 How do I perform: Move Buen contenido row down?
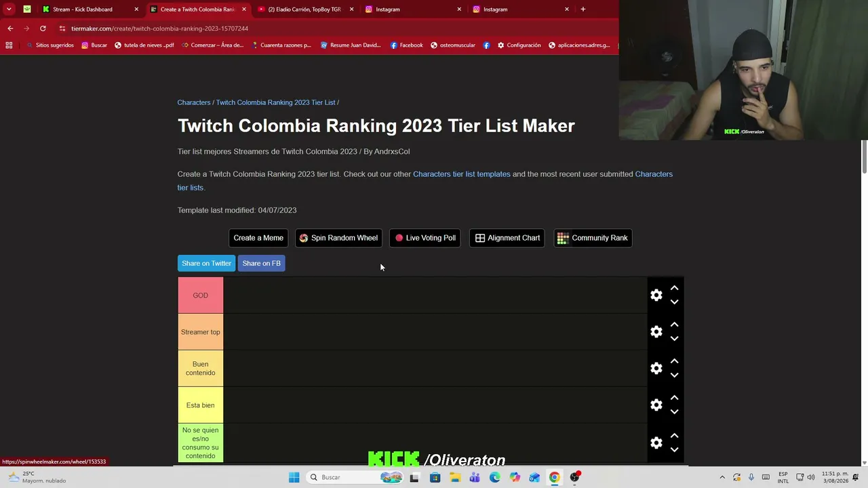(x=674, y=375)
